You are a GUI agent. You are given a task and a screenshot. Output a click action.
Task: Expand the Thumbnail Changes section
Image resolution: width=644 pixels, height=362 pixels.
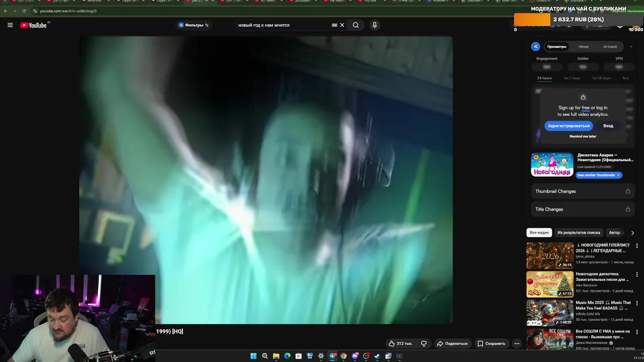583,191
